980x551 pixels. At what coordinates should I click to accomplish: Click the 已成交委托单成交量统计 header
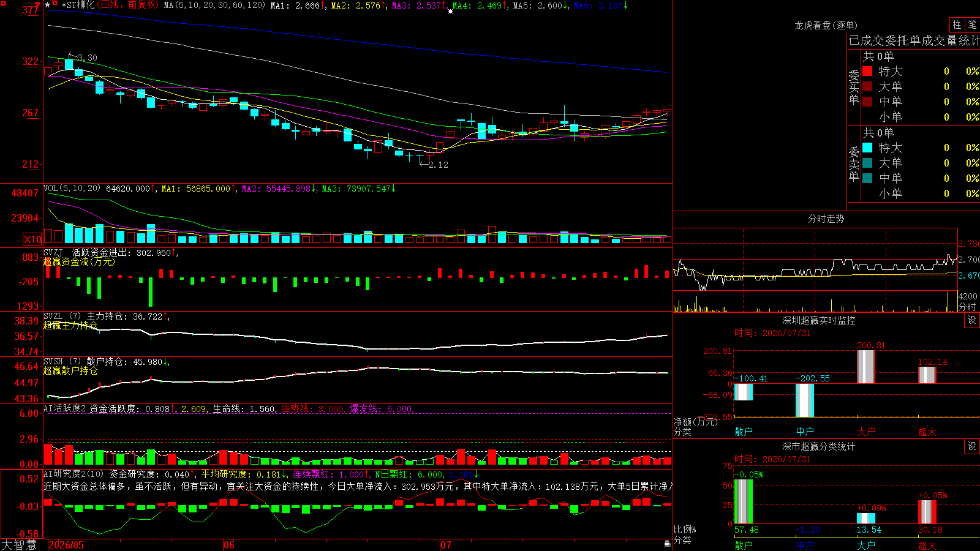[x=914, y=40]
